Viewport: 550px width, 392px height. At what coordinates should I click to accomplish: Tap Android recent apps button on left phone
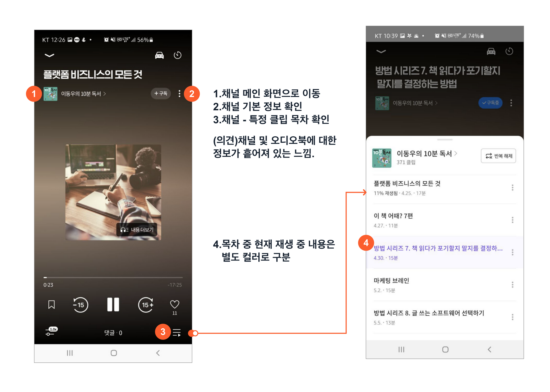70,353
